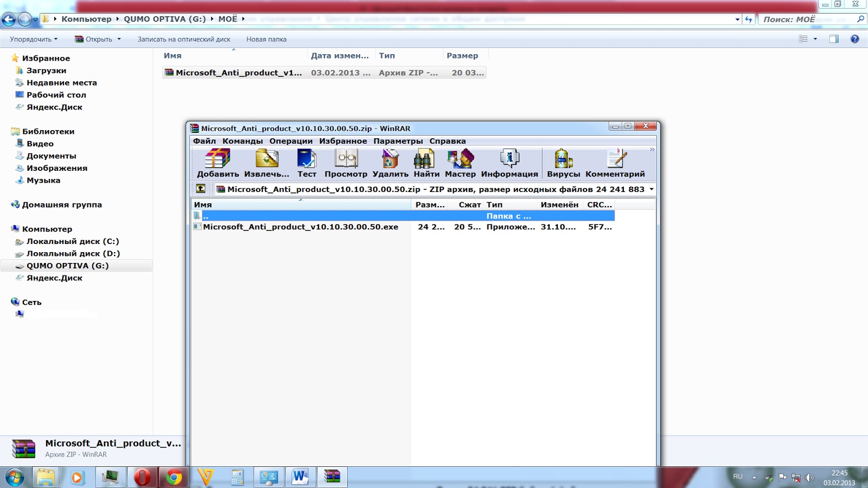The height and width of the screenshot is (488, 868).
Task: Open dropdown arrow next to Открыть
Action: [119, 39]
